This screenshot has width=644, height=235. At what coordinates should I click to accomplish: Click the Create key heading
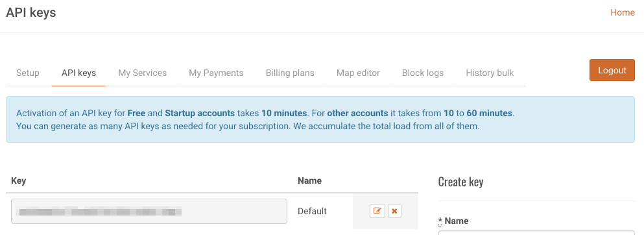pyautogui.click(x=460, y=182)
